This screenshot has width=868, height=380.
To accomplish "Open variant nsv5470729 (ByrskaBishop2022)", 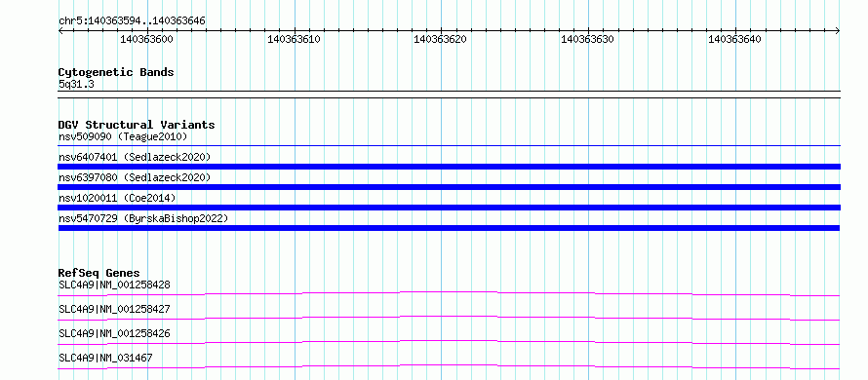I will click(143, 218).
